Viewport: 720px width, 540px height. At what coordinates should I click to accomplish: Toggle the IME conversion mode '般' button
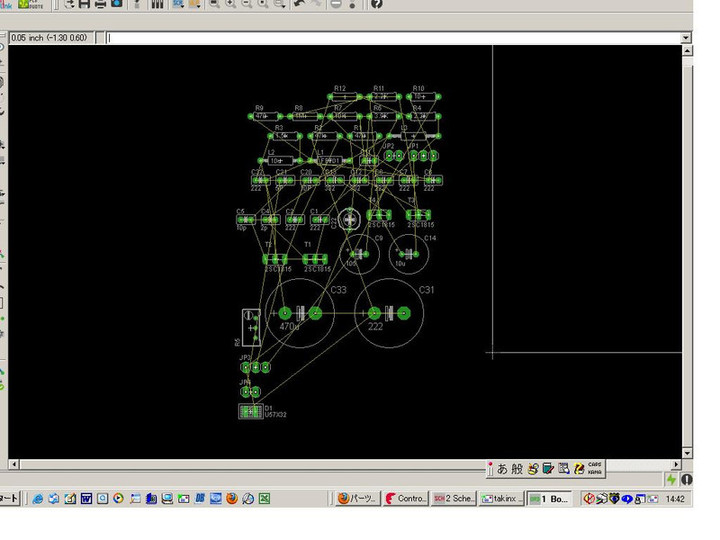(x=518, y=468)
